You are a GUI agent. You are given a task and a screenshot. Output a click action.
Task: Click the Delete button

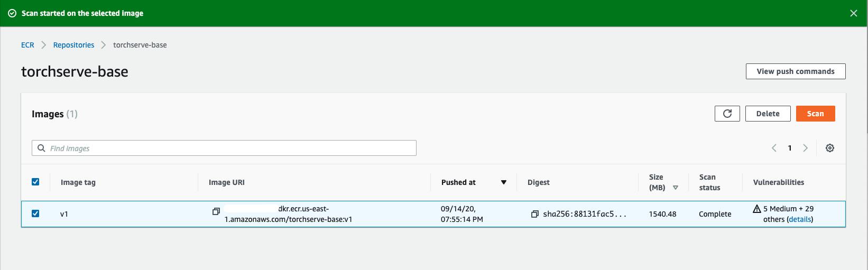(768, 114)
